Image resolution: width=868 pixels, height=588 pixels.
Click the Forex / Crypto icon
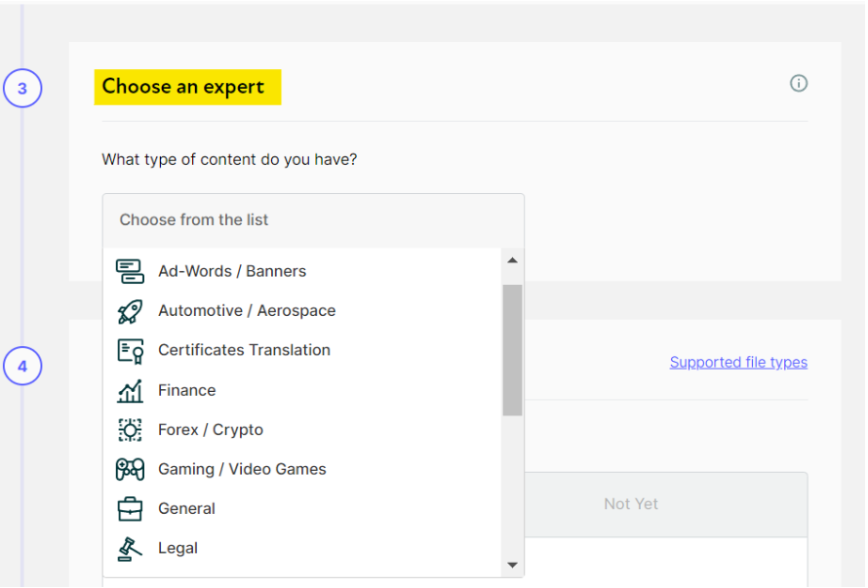pos(130,430)
